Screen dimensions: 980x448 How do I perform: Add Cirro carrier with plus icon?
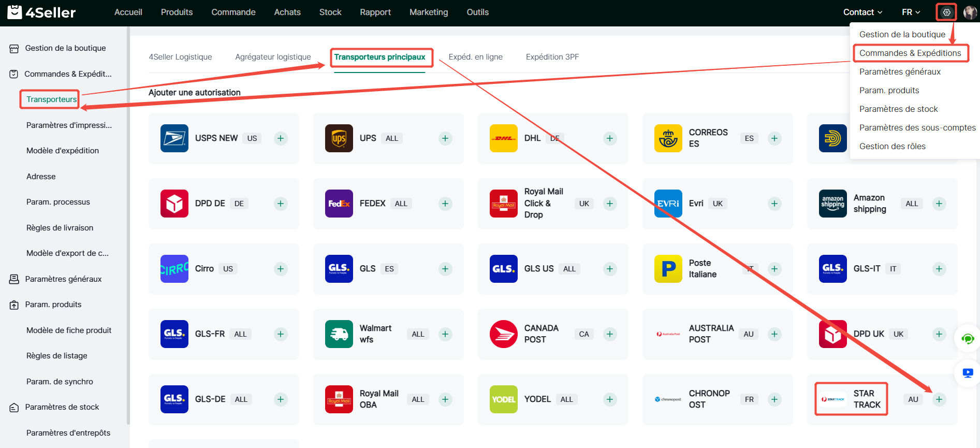[x=281, y=269]
